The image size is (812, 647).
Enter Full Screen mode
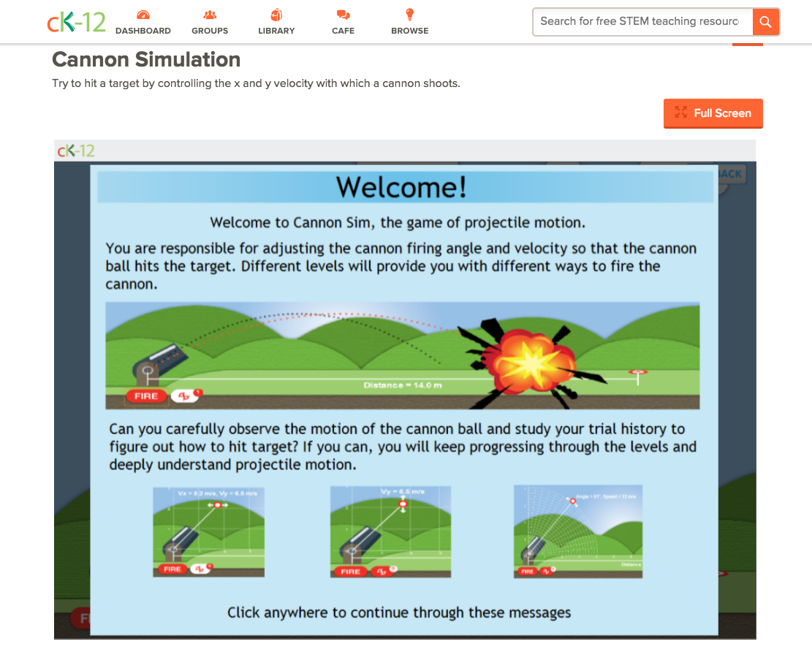pyautogui.click(x=713, y=113)
